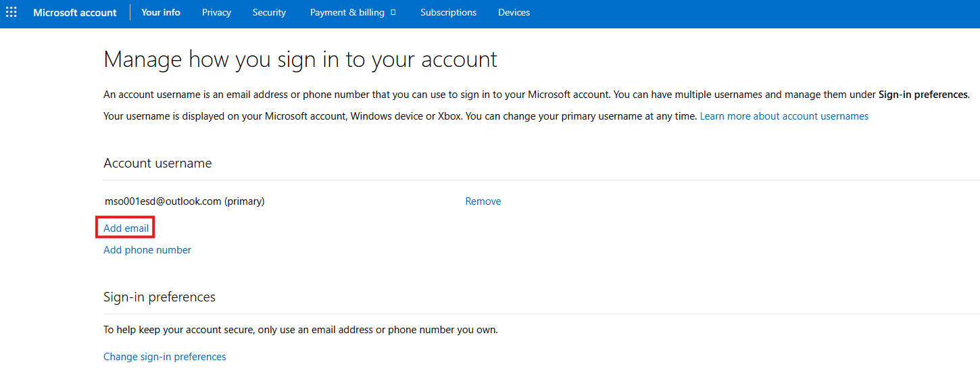Click the Account username section heading
This screenshot has height=371, width=980.
click(x=157, y=164)
